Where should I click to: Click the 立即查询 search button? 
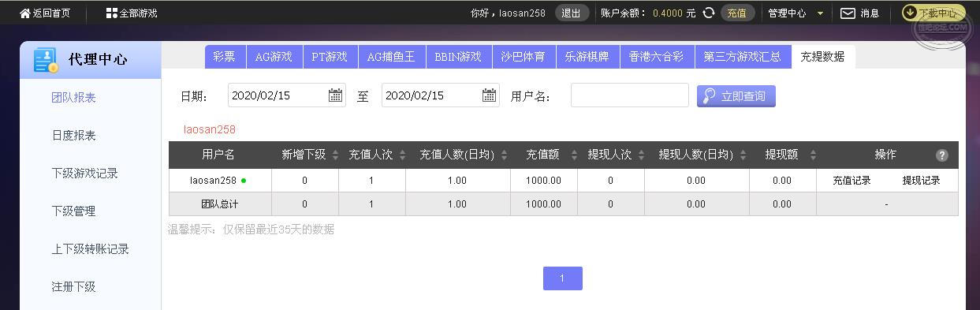(736, 96)
